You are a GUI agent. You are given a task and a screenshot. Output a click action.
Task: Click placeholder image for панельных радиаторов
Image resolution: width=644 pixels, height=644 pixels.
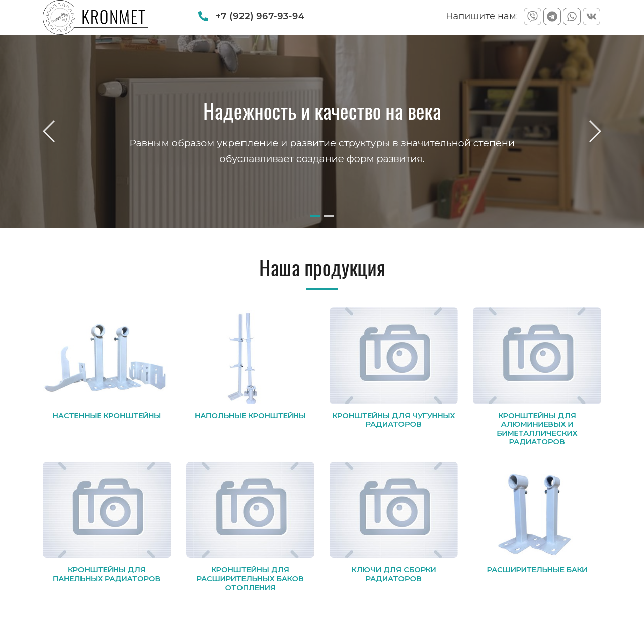click(x=107, y=510)
